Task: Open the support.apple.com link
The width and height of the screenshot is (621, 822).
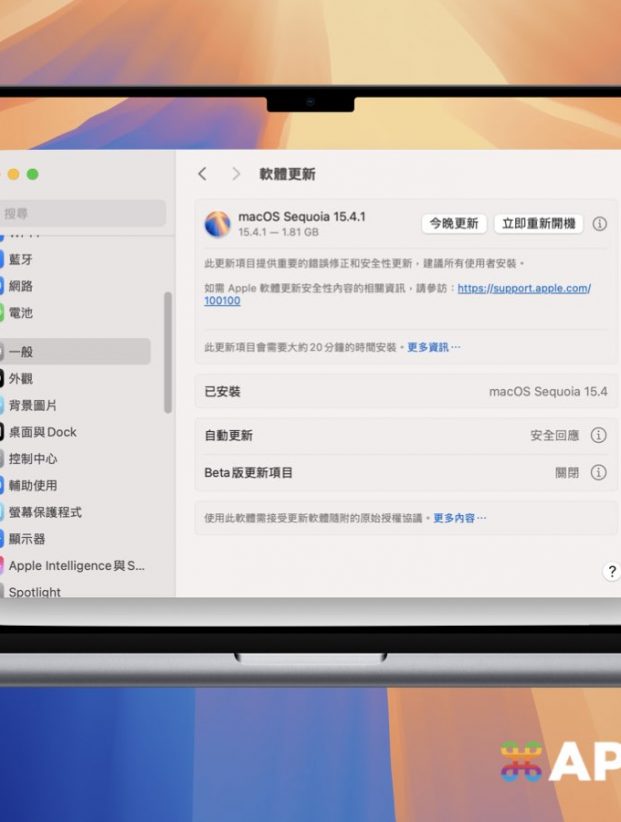Action: point(523,288)
